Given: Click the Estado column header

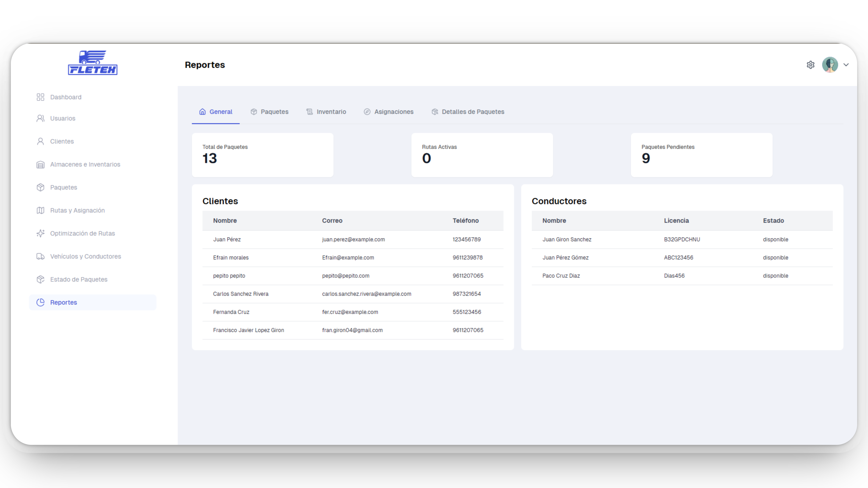Looking at the screenshot, I should pyautogui.click(x=773, y=221).
